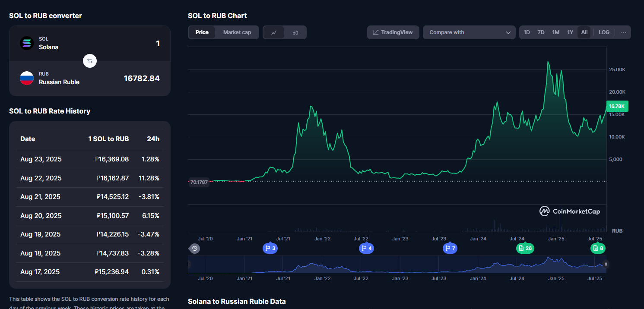Click the Russian flag currency icon
The image size is (644, 309).
[x=27, y=78]
